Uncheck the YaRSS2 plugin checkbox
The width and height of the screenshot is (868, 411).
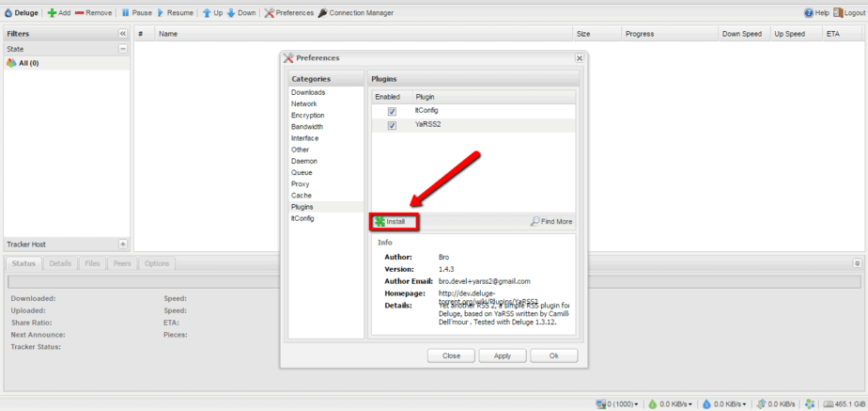(392, 125)
